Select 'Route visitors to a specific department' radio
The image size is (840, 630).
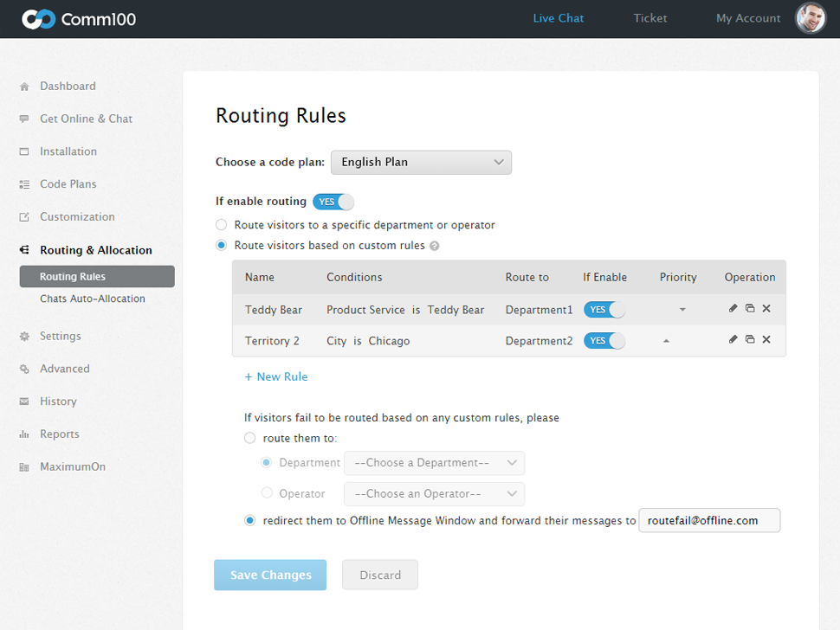pyautogui.click(x=222, y=225)
